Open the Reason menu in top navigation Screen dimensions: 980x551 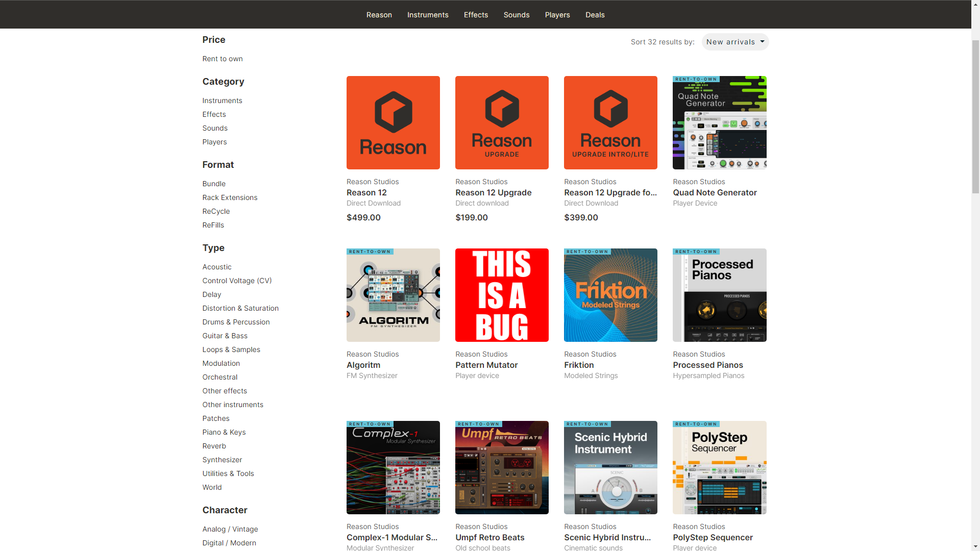pos(379,15)
